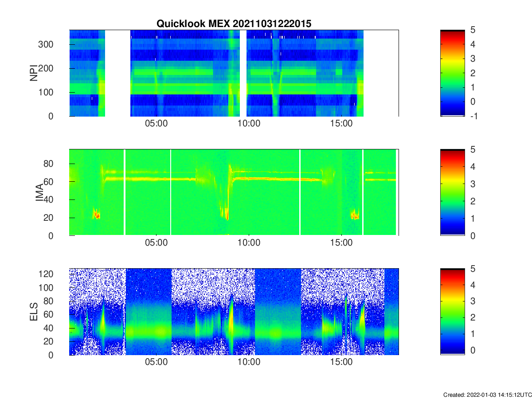
Task: Click the '05:00' time tick under the IMA plot
Action: tap(156, 243)
